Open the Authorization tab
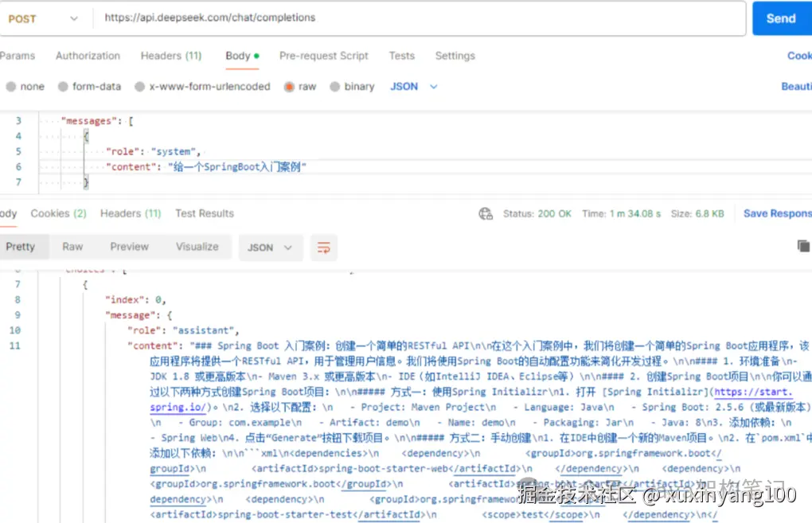 (88, 56)
